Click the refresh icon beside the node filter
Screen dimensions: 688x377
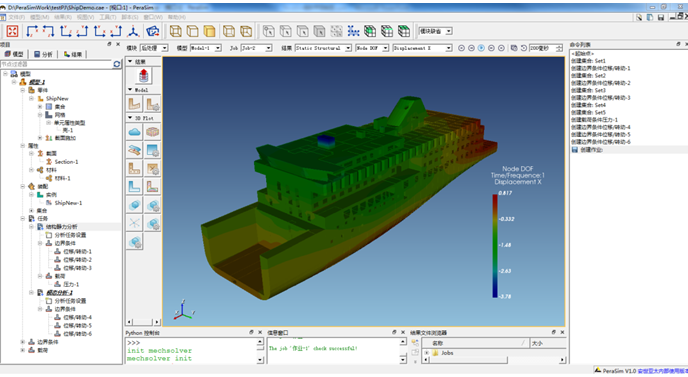[x=117, y=64]
